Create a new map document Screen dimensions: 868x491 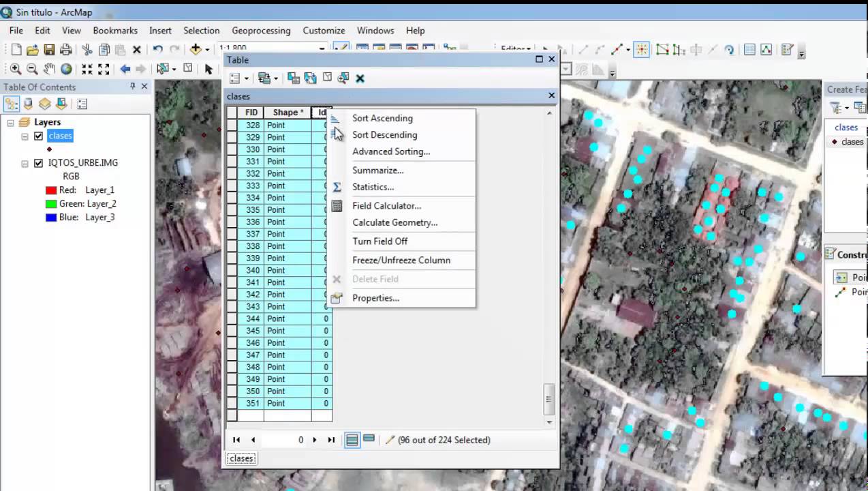[x=16, y=50]
